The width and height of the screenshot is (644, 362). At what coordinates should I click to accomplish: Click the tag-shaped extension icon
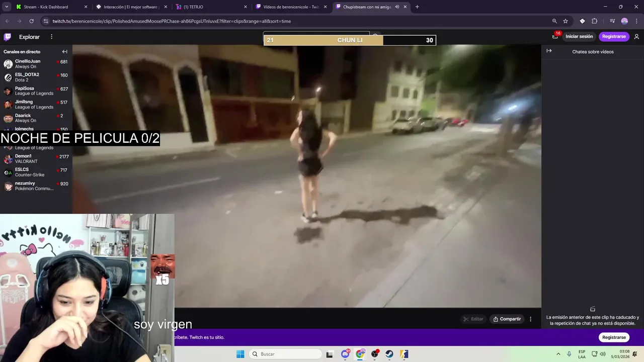pyautogui.click(x=582, y=21)
